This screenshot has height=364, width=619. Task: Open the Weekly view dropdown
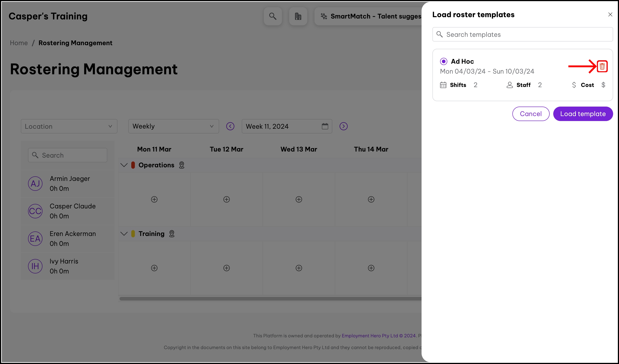174,126
